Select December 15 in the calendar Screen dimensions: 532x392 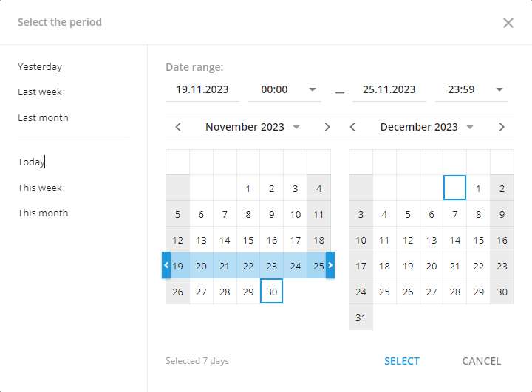click(478, 240)
